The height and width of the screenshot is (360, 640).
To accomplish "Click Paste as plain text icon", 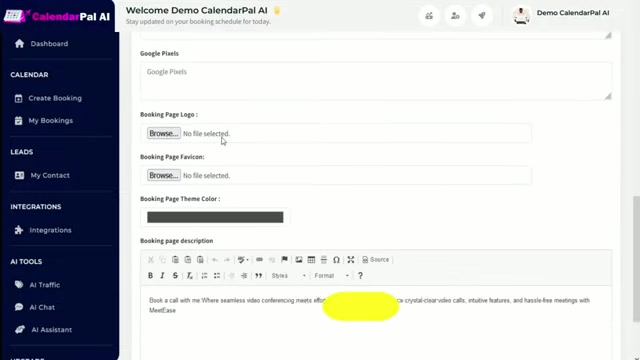I will coord(188,260).
